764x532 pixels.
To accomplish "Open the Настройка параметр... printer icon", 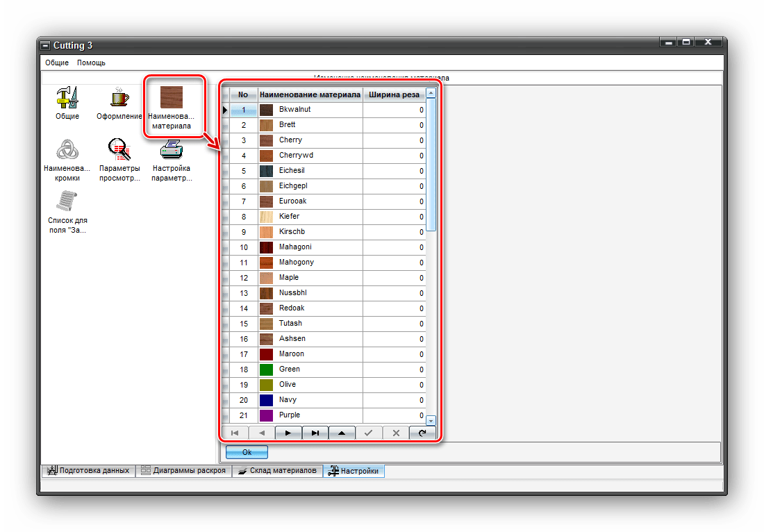I will coord(171,149).
